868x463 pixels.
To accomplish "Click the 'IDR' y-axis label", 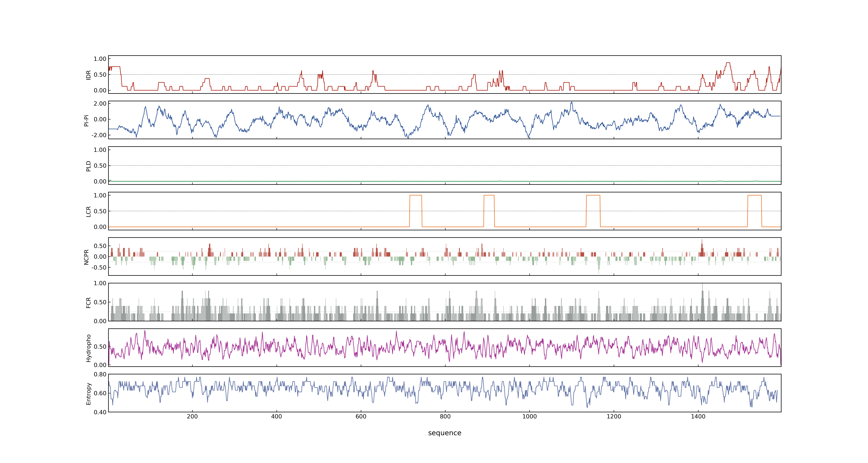I will click(x=88, y=75).
